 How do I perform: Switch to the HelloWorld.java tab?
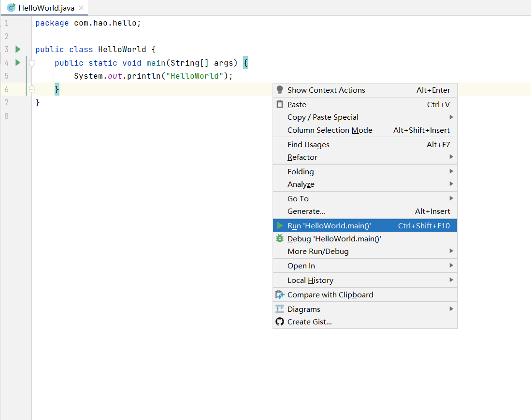[x=46, y=8]
